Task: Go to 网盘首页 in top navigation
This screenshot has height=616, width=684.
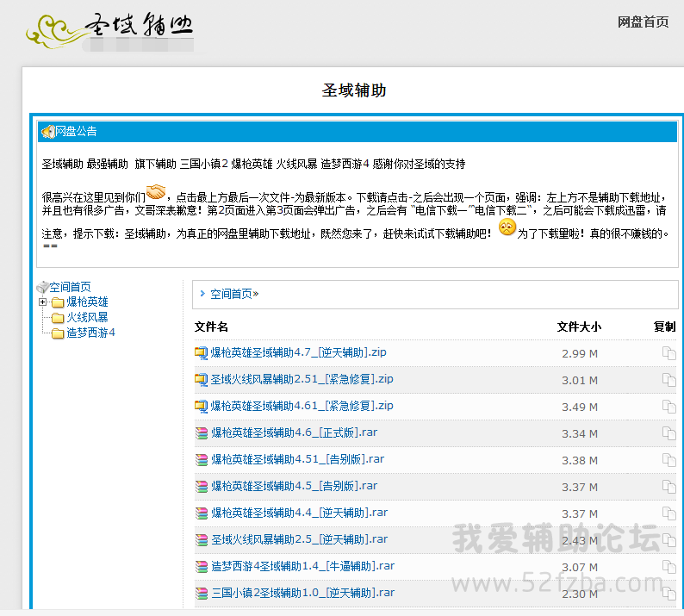Action: tap(643, 22)
